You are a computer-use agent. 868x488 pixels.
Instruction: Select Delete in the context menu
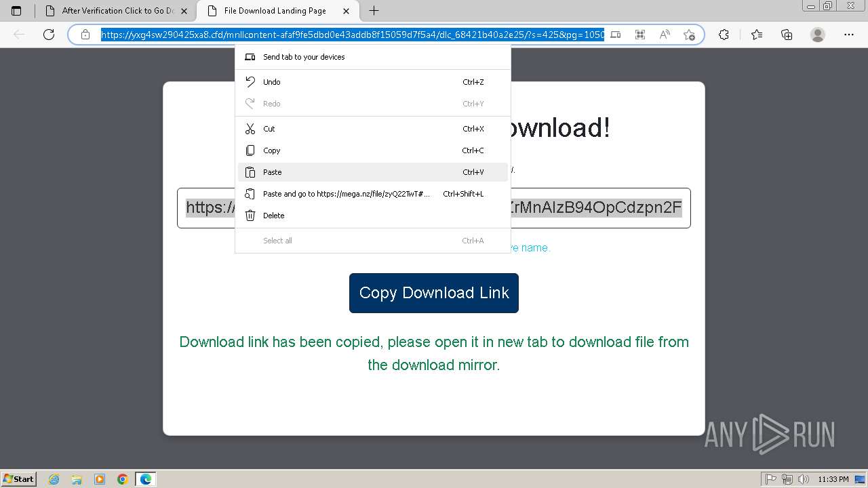click(x=373, y=216)
